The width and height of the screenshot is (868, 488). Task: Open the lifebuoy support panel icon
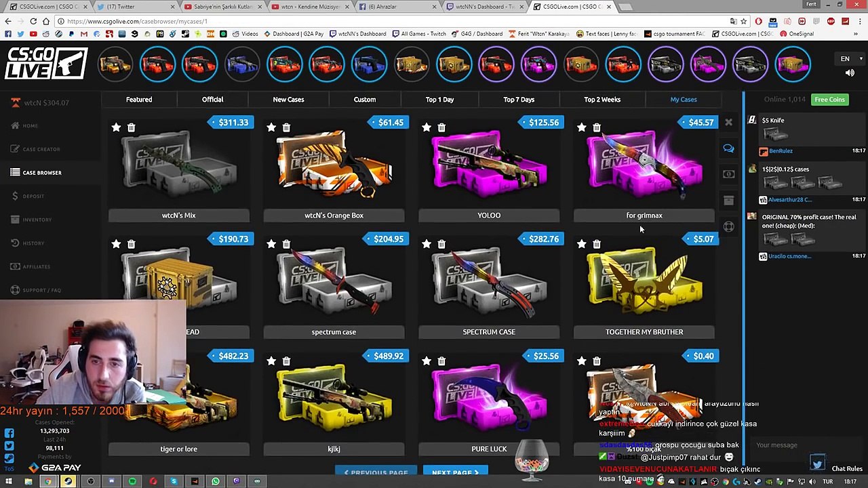(728, 226)
